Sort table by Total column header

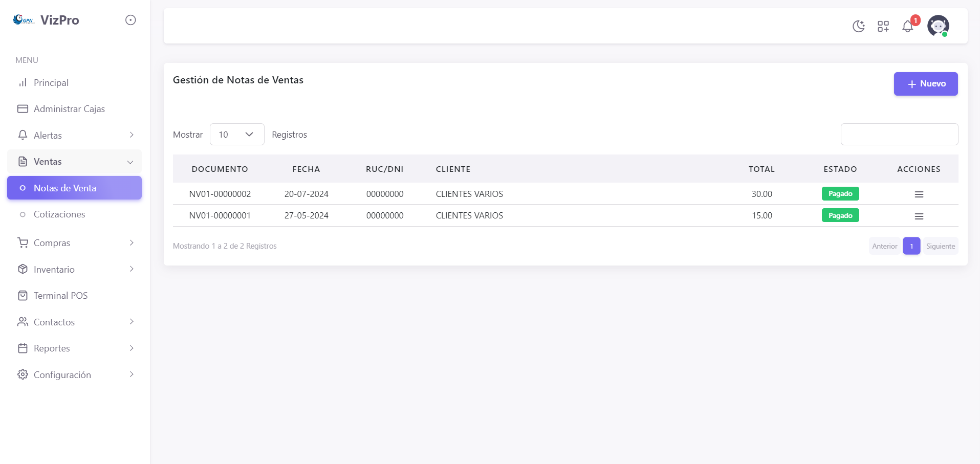pyautogui.click(x=761, y=169)
